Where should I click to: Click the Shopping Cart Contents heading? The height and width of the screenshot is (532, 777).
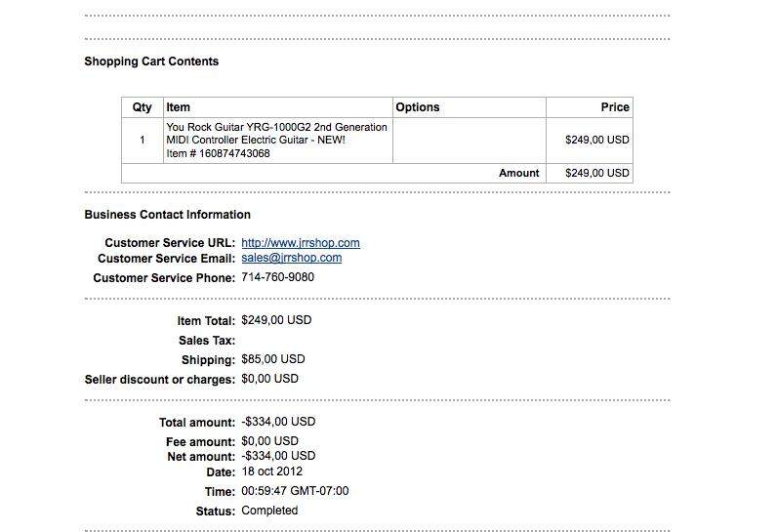pos(151,61)
